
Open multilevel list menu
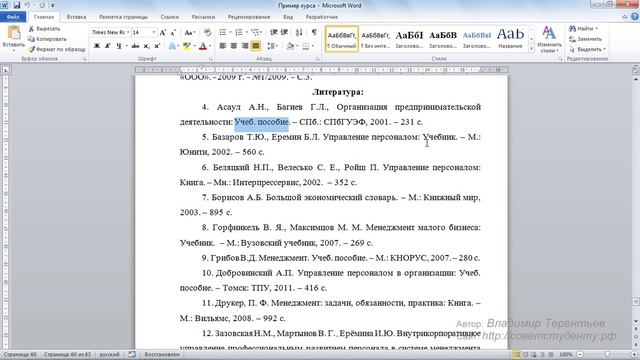(x=256, y=32)
